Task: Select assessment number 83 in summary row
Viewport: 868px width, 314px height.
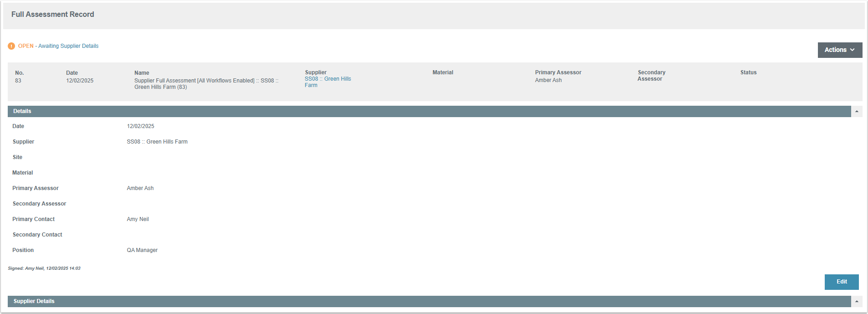Action: 18,81
